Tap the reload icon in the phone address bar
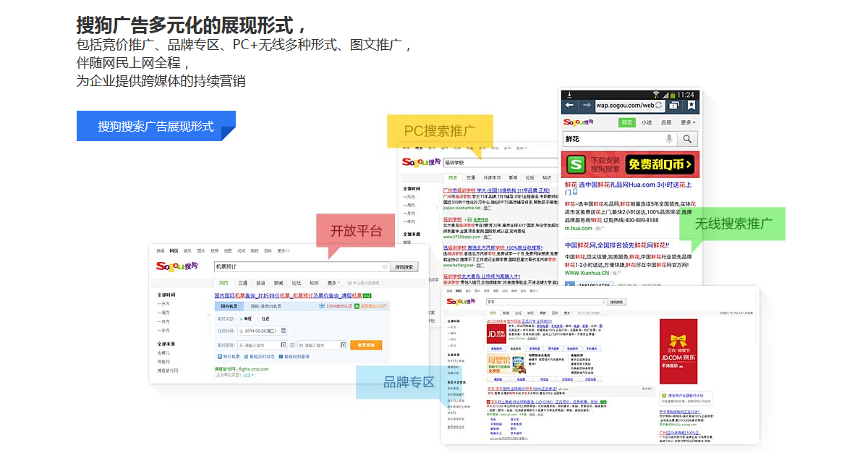Image resolution: width=868 pixels, height=461 pixels. (x=658, y=106)
